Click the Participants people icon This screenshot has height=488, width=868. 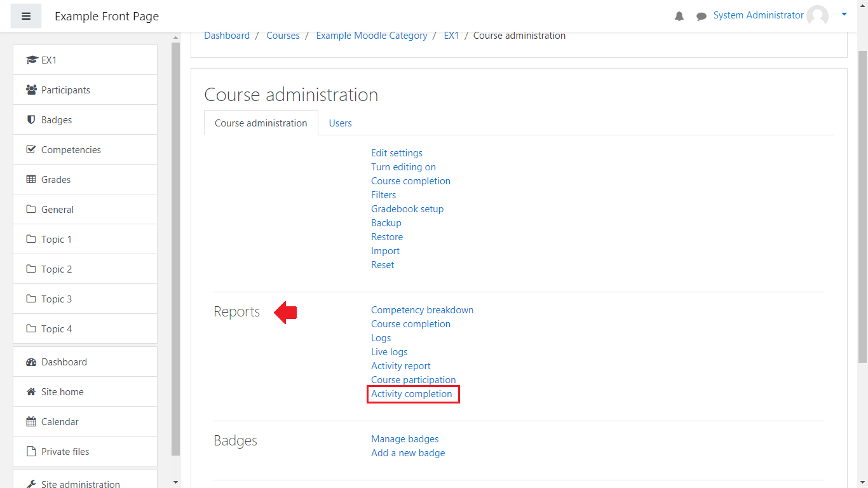[x=31, y=90]
